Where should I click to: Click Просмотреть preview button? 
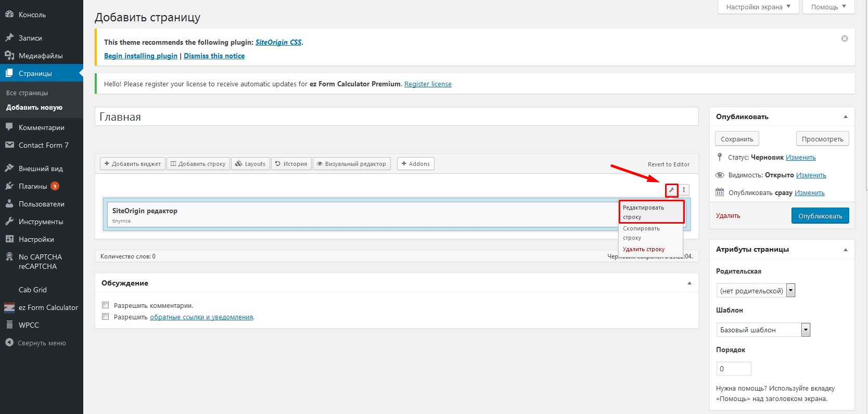coord(822,139)
